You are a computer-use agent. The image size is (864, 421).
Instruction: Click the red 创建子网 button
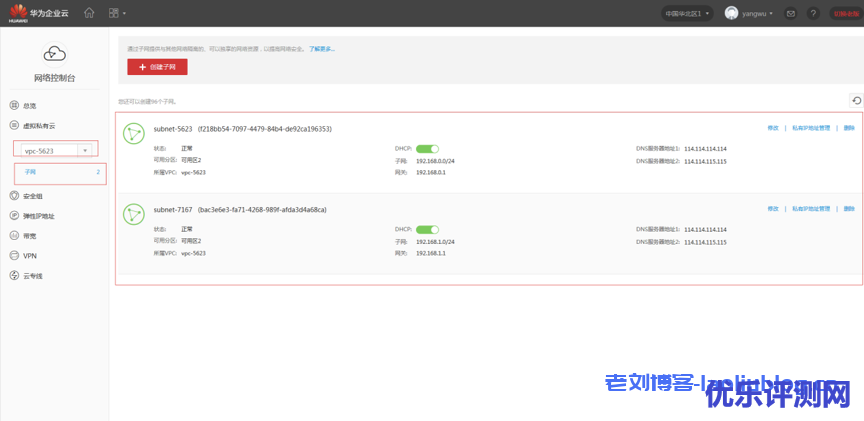[157, 67]
